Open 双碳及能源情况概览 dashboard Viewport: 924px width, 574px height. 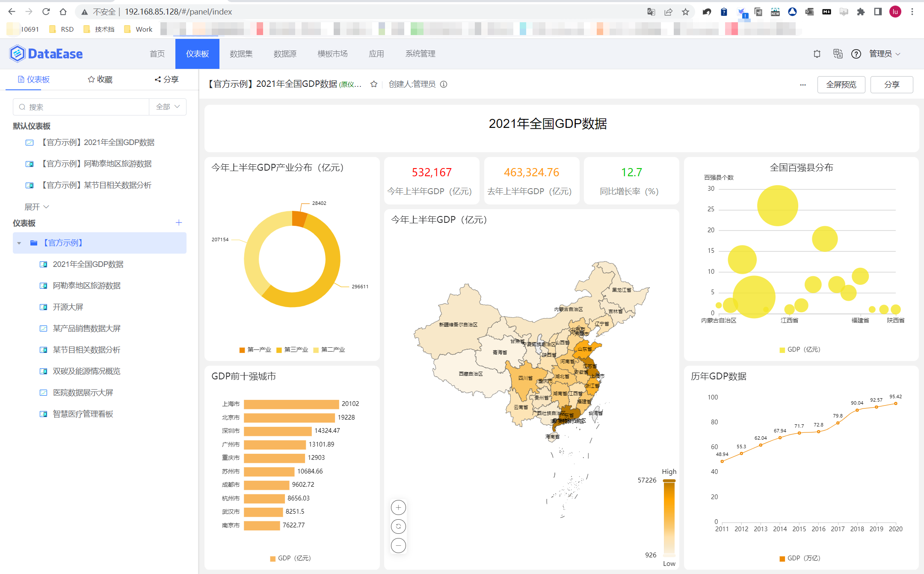tap(86, 371)
